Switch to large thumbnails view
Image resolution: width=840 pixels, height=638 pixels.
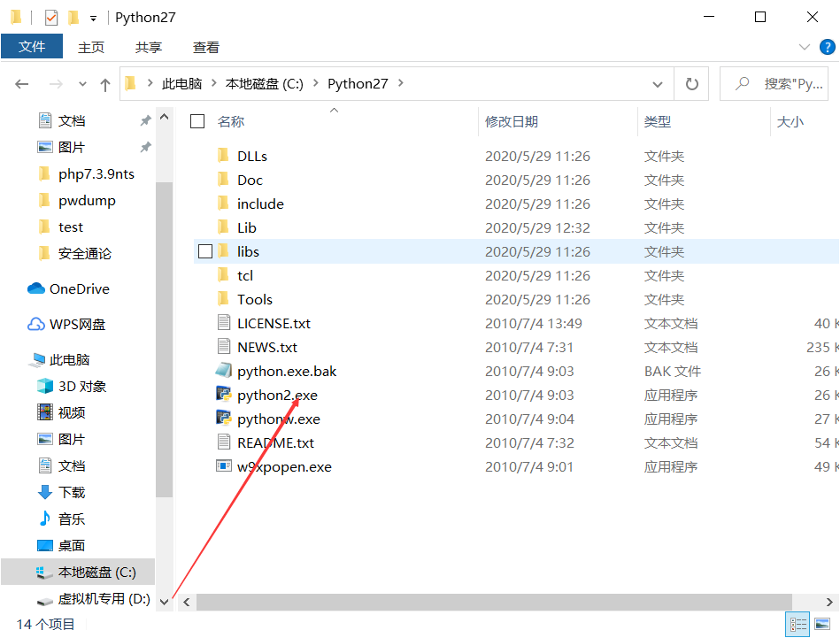pyautogui.click(x=821, y=624)
